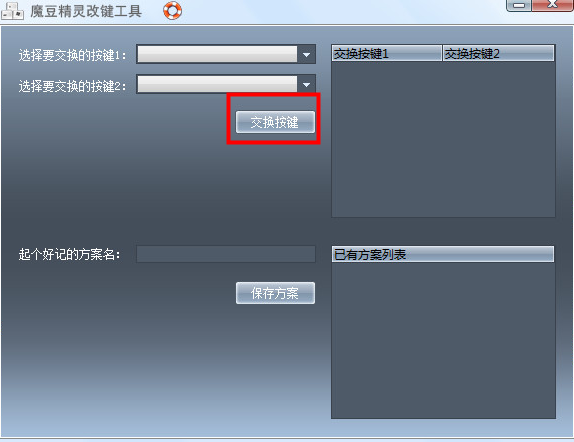Click the 起个好记的方案名 label
Image resolution: width=574 pixels, height=442 pixels.
70,254
